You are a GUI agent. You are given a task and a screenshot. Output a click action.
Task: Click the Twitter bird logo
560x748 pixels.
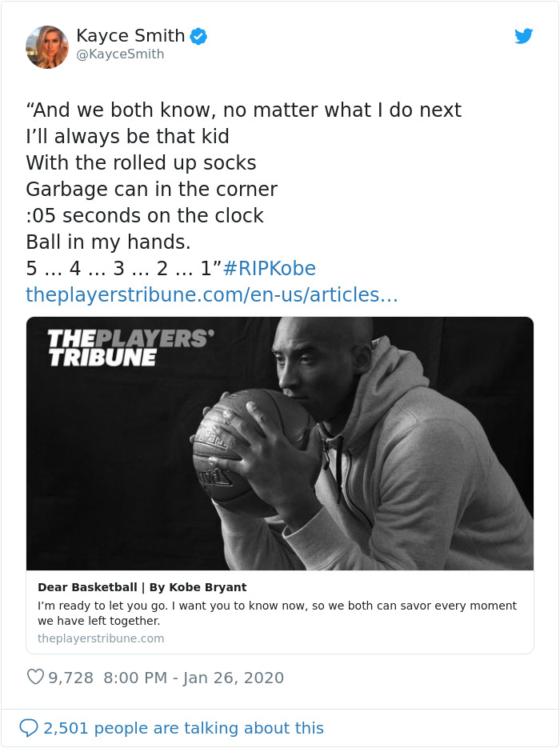(525, 36)
